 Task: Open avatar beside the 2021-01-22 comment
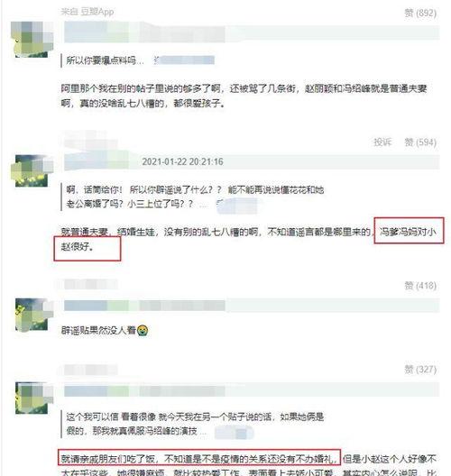(32, 170)
